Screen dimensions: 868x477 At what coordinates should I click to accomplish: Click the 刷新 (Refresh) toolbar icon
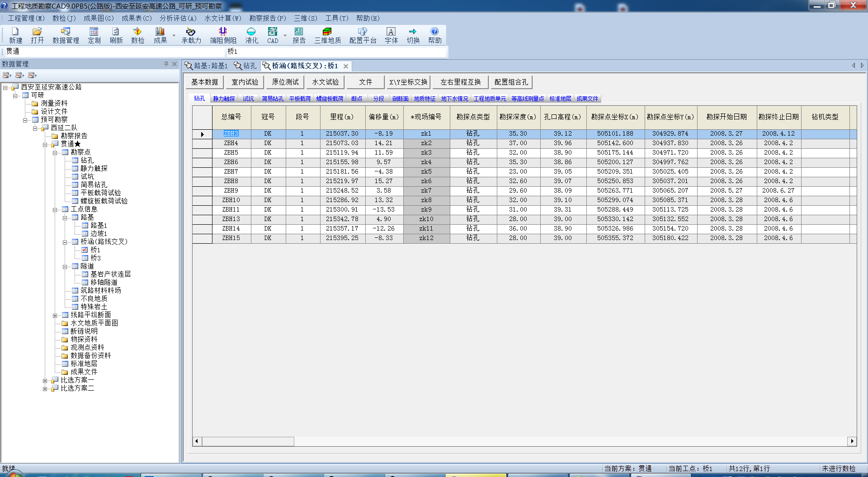[x=116, y=35]
